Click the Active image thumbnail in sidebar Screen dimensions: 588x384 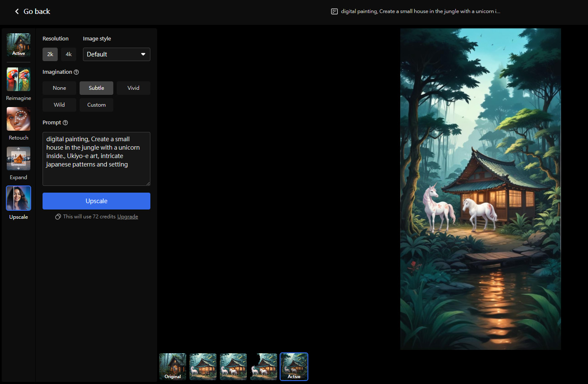click(x=19, y=45)
